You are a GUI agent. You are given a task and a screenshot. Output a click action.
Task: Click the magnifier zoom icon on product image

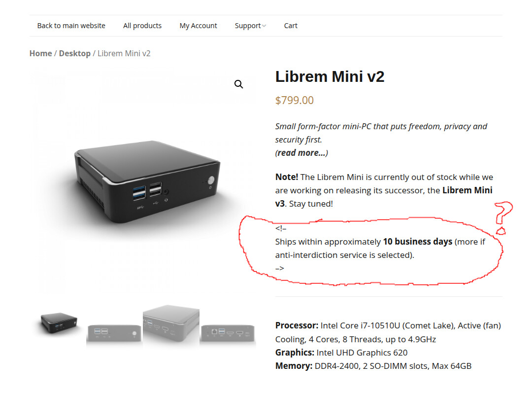(239, 84)
